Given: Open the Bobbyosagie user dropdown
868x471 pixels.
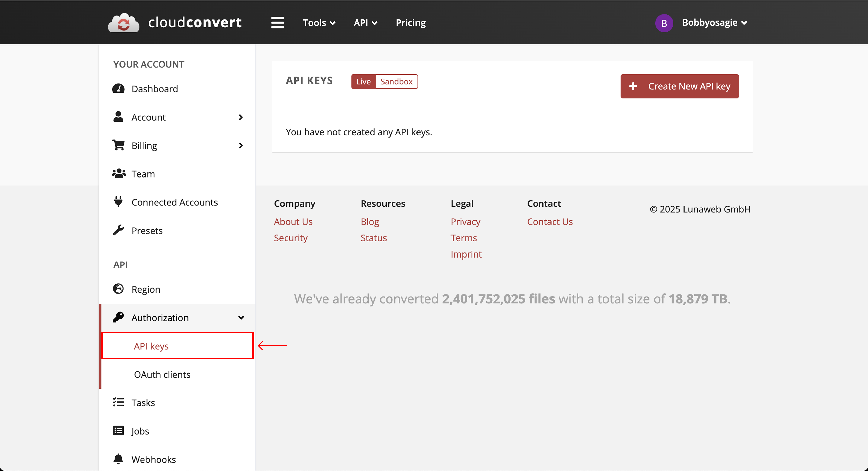Looking at the screenshot, I should point(714,23).
